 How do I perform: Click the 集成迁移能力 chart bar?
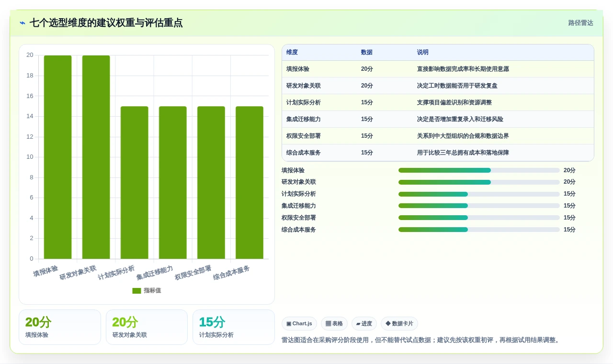[172, 183]
